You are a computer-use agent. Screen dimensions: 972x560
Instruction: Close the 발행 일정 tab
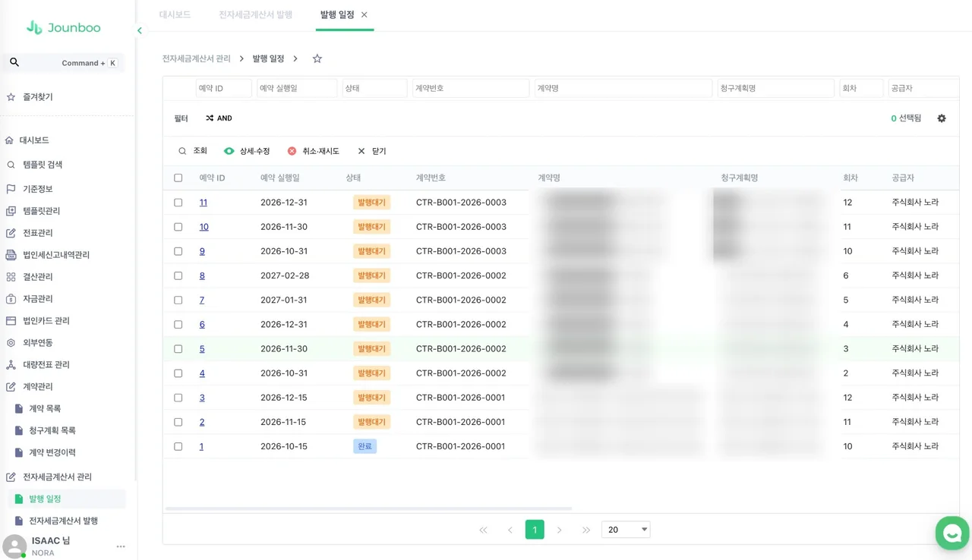[x=364, y=14]
